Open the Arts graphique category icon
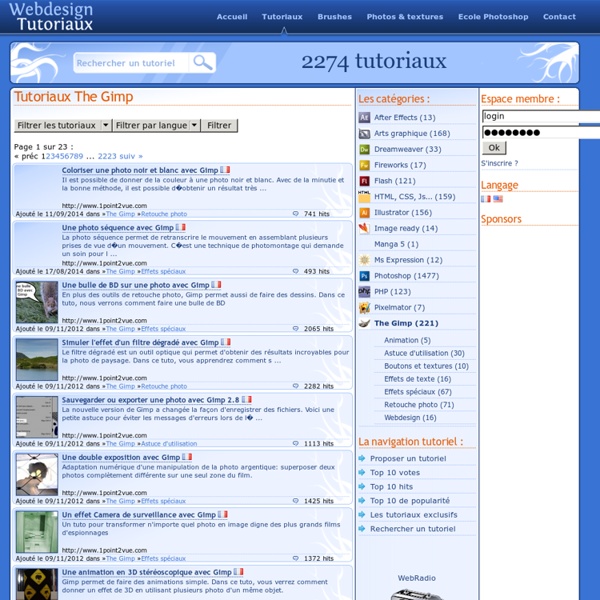 (x=364, y=134)
